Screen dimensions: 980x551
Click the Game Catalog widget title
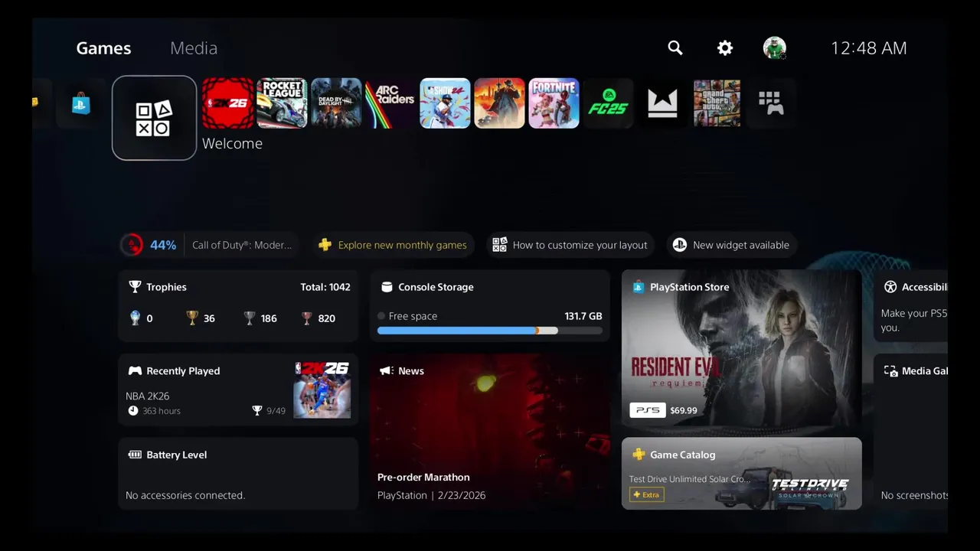point(682,455)
